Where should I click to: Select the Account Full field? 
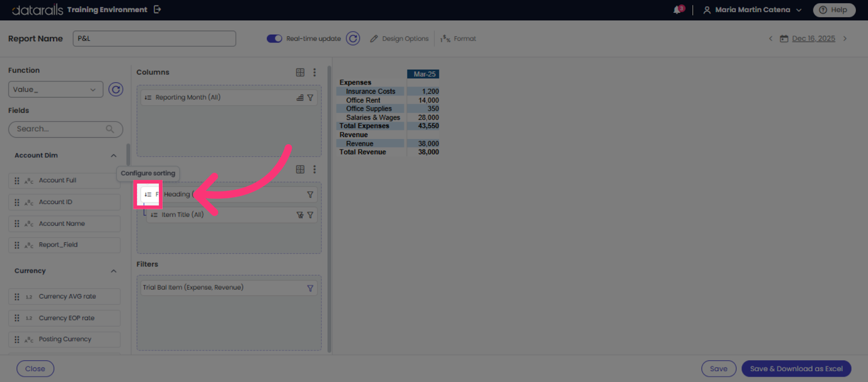tap(64, 180)
